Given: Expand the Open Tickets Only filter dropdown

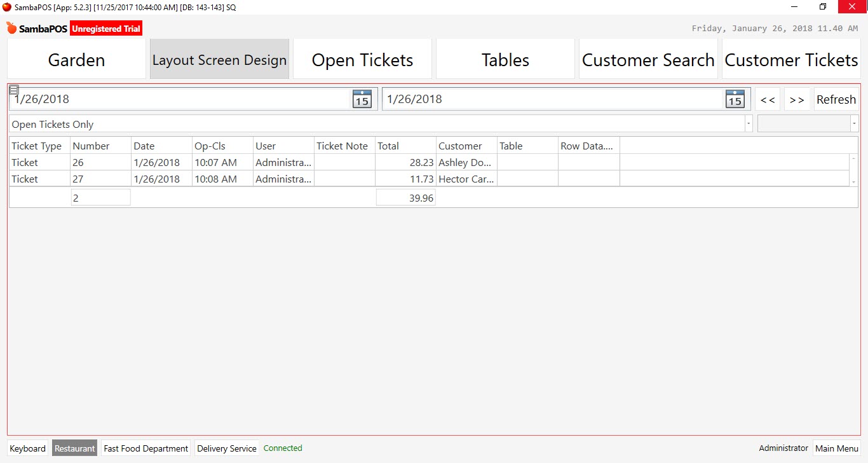Looking at the screenshot, I should [x=748, y=124].
